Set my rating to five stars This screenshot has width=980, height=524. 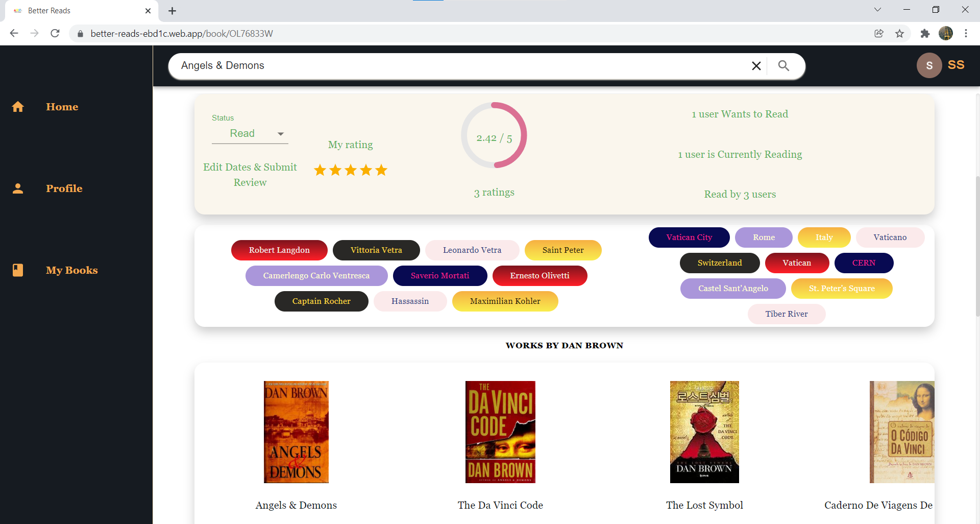point(381,170)
